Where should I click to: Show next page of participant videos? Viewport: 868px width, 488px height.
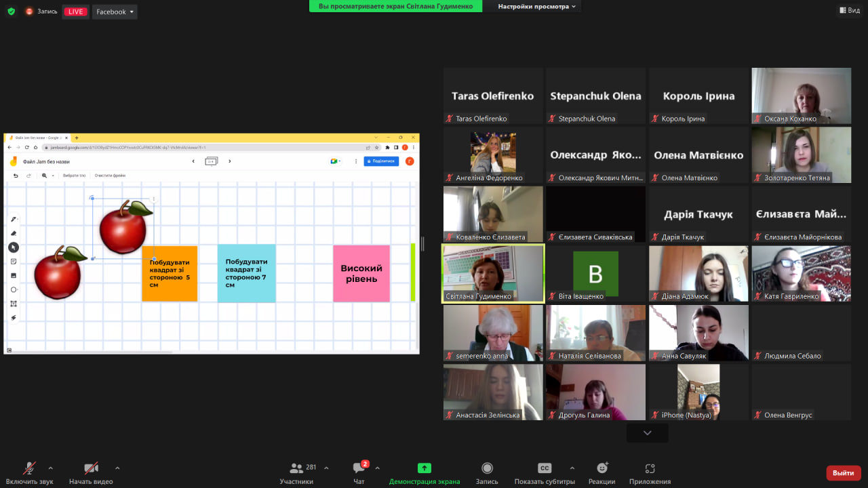[x=647, y=433]
